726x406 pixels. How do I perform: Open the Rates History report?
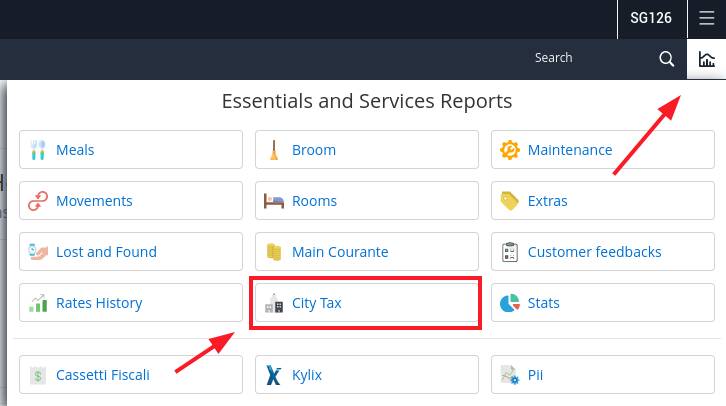point(131,303)
